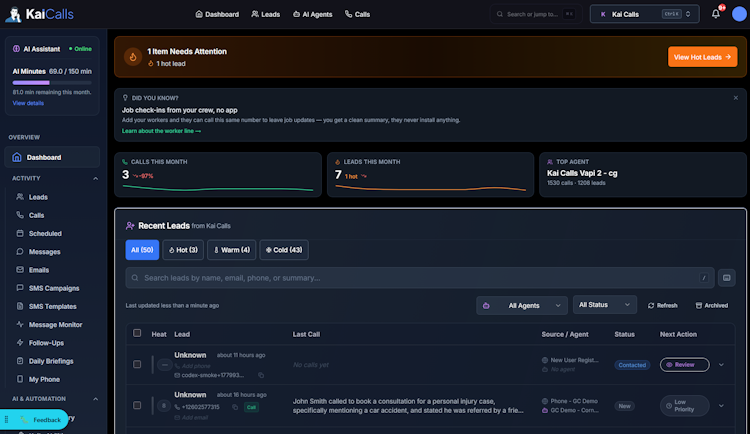Copy the phone number +12602577315

coord(235,407)
